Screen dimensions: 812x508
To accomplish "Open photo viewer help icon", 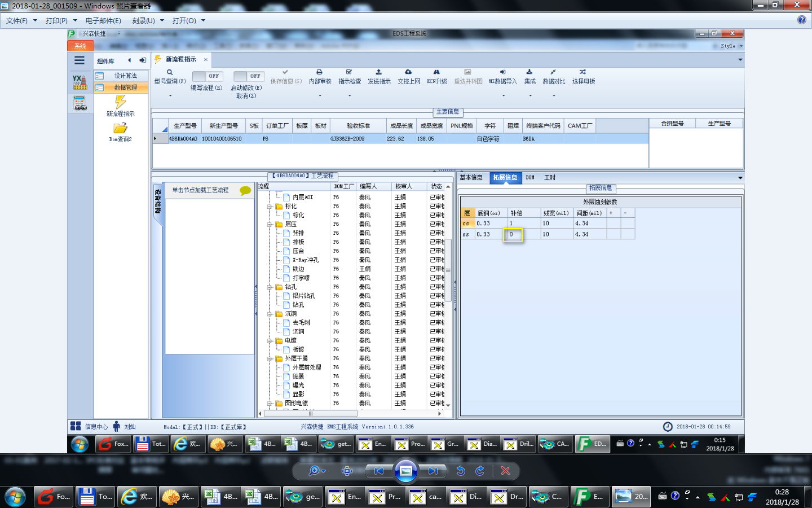I will point(802,20).
